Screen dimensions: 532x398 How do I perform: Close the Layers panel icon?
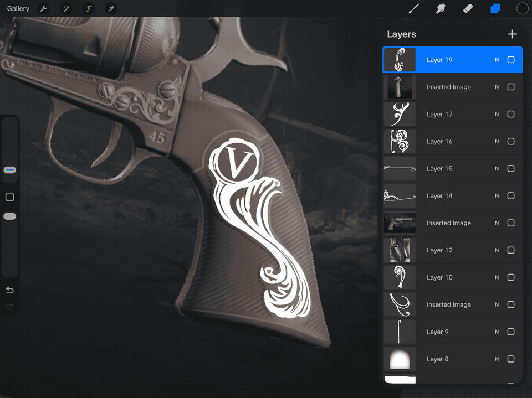pyautogui.click(x=495, y=9)
